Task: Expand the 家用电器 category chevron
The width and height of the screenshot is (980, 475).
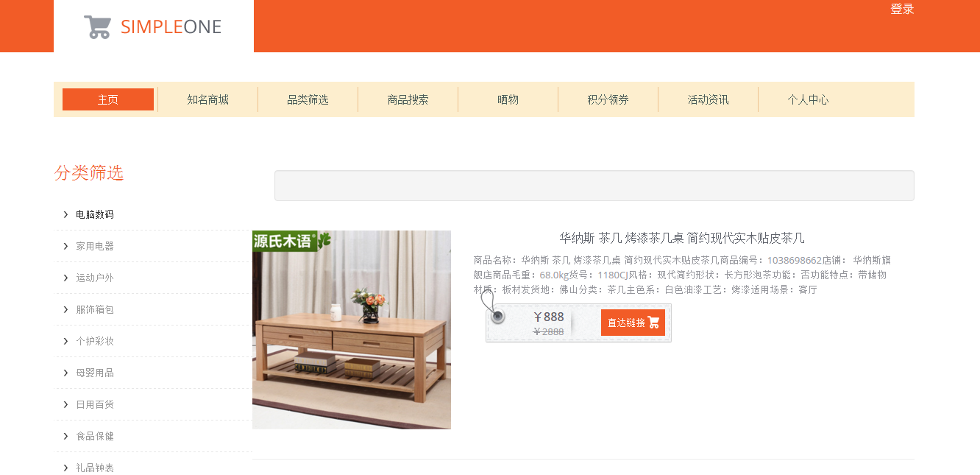Action: [x=65, y=246]
